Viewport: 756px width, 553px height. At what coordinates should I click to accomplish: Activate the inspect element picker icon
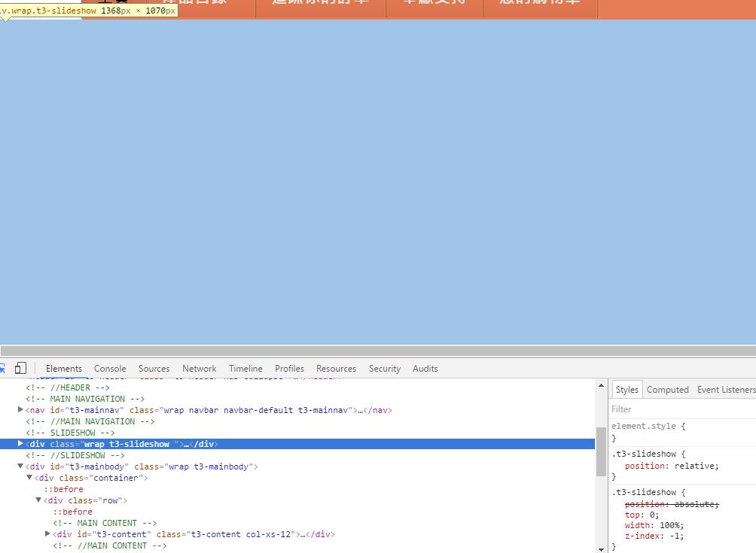point(2,368)
